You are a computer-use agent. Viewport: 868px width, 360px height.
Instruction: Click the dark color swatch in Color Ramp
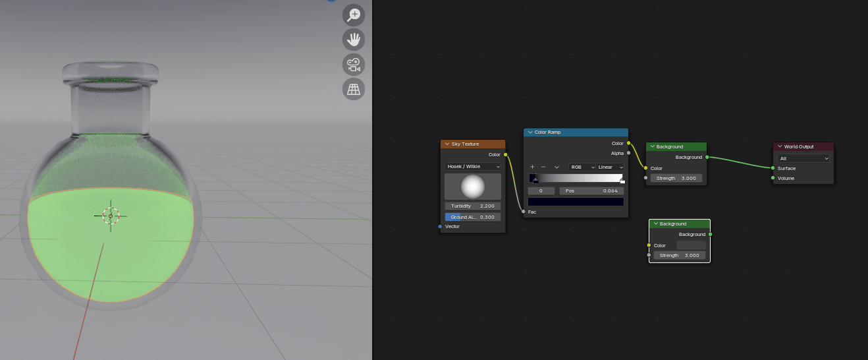[x=576, y=202]
